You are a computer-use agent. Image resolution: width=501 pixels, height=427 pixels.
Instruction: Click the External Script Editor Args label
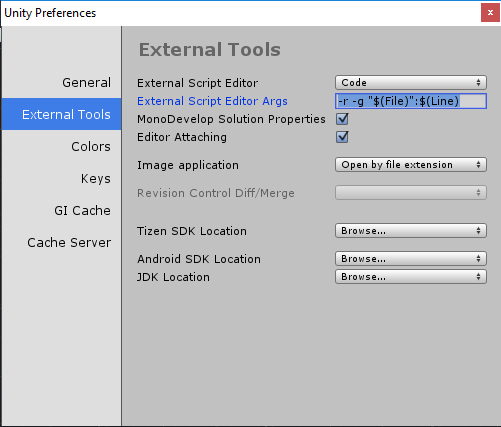[212, 101]
